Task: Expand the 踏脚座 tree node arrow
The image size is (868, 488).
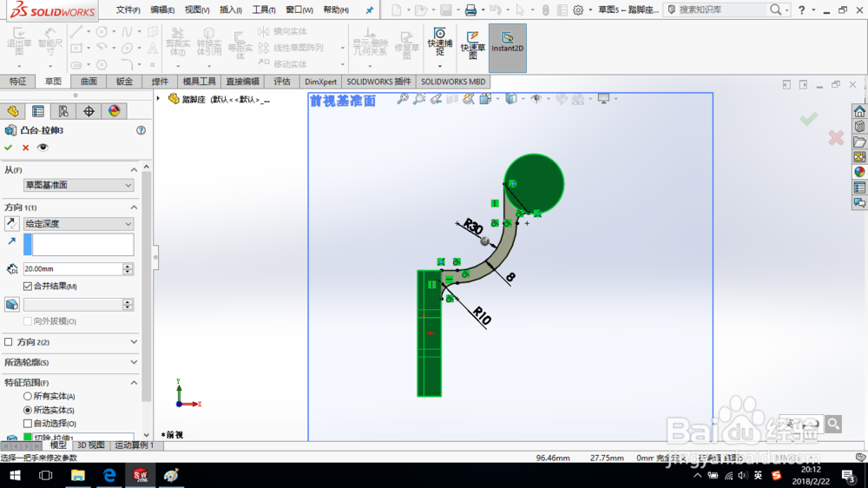Action: [158, 99]
